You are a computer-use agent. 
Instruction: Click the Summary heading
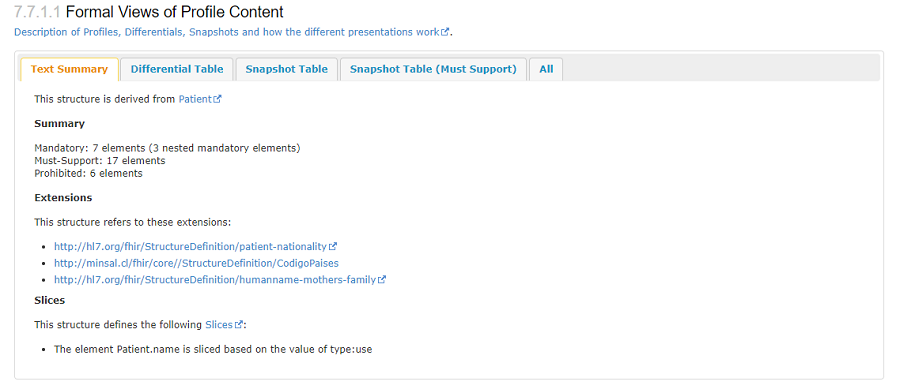tap(60, 123)
